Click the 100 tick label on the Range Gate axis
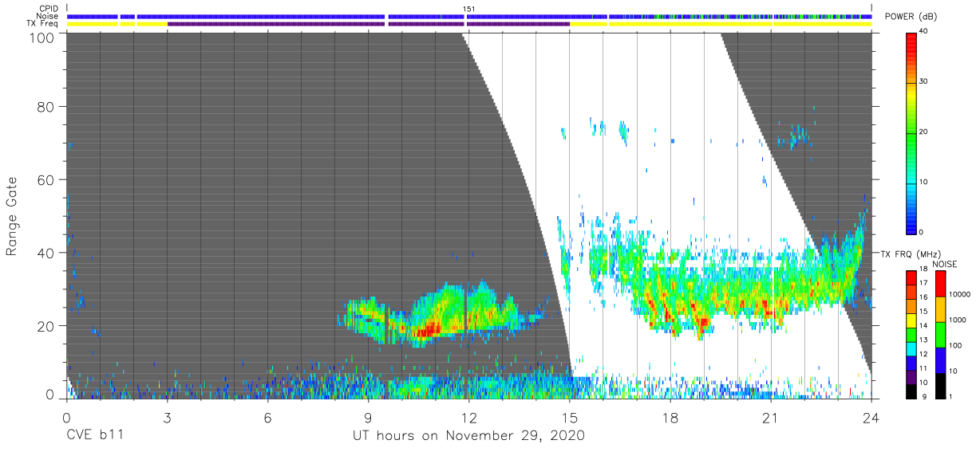The width and height of the screenshot is (980, 452). coord(41,37)
